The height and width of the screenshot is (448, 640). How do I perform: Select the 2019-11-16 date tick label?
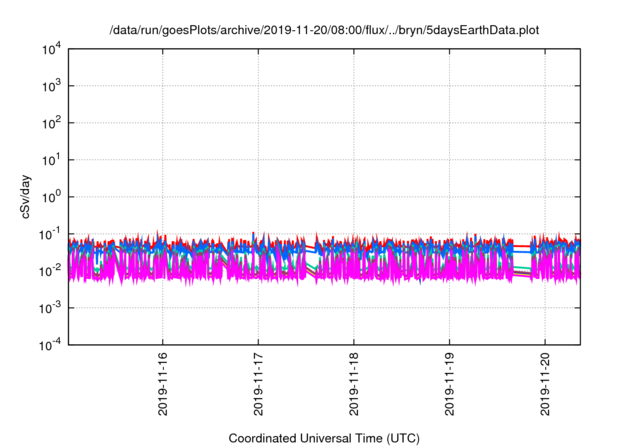pyautogui.click(x=163, y=384)
